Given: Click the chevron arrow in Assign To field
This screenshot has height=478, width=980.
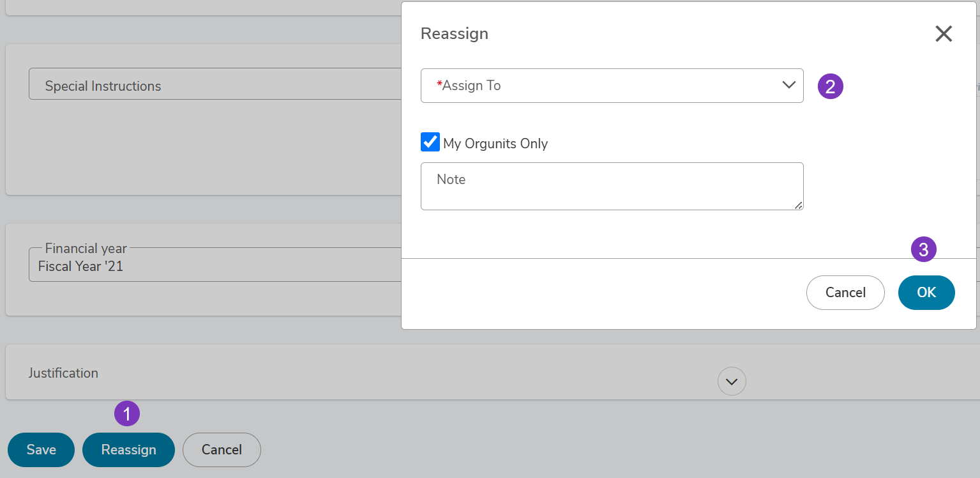Looking at the screenshot, I should point(789,85).
